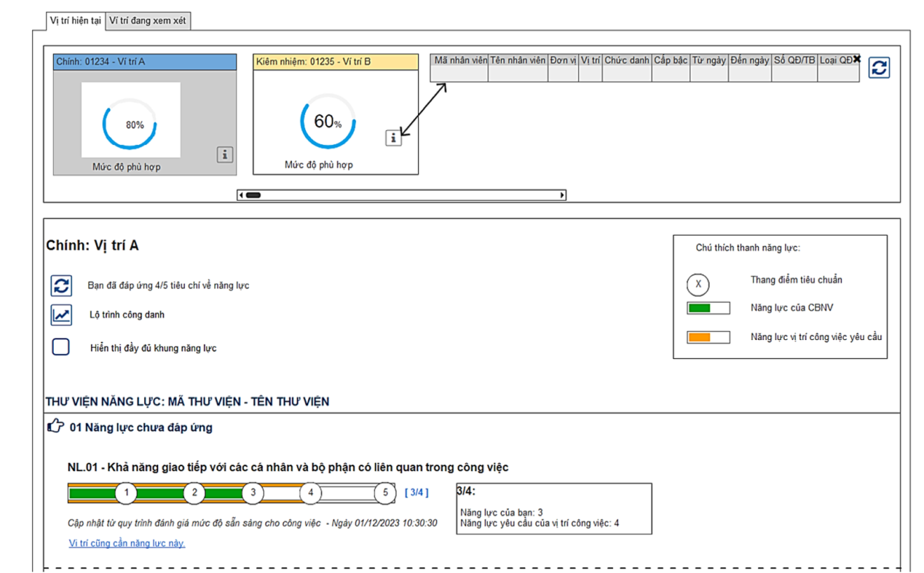This screenshot has height=573, width=924.
Task: Click pointing hand icon beside Năng lực chưa đáp ứng
Action: coord(55,426)
